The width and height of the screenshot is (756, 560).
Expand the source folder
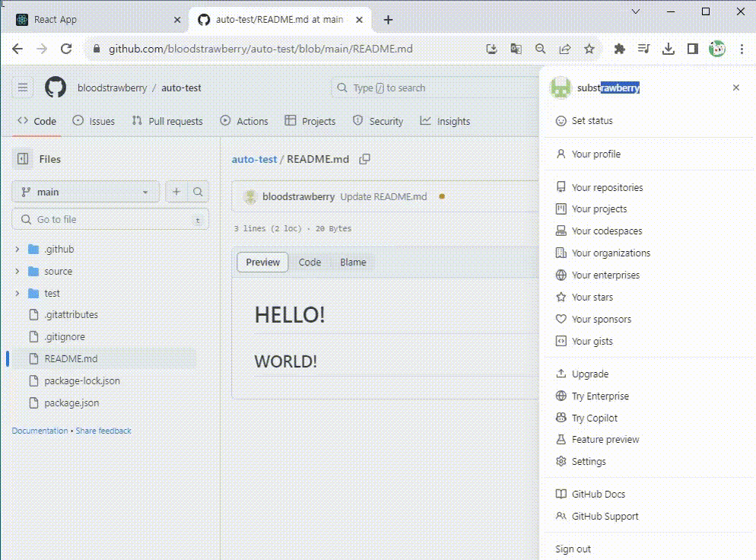[x=17, y=271]
